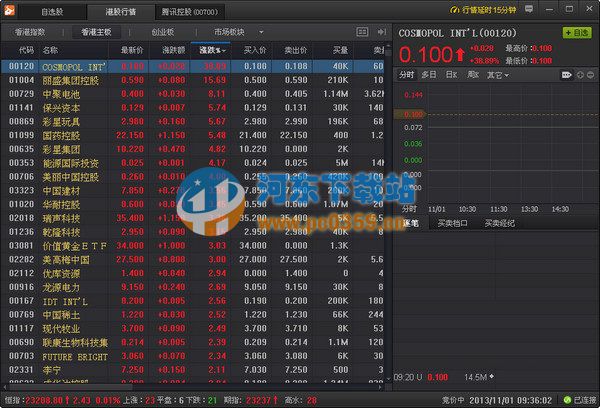This screenshot has height=408, width=600.
Task: Select the 保兴资本 stock row
Action: click(x=193, y=108)
